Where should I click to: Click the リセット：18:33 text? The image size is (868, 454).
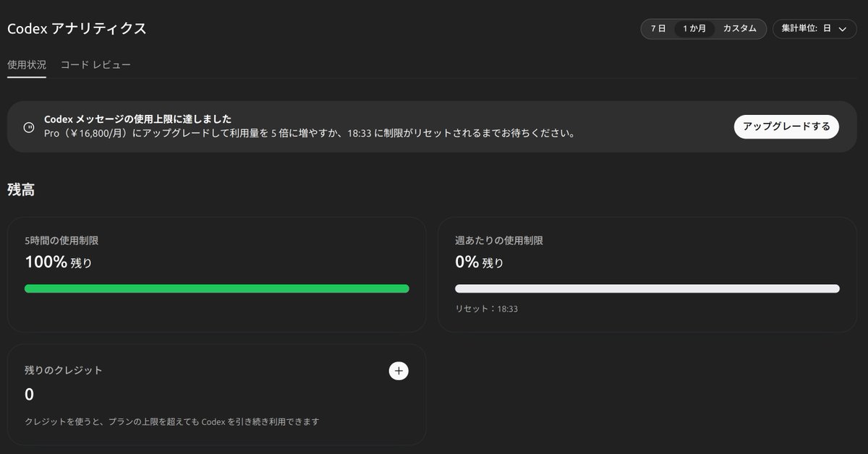coord(486,309)
